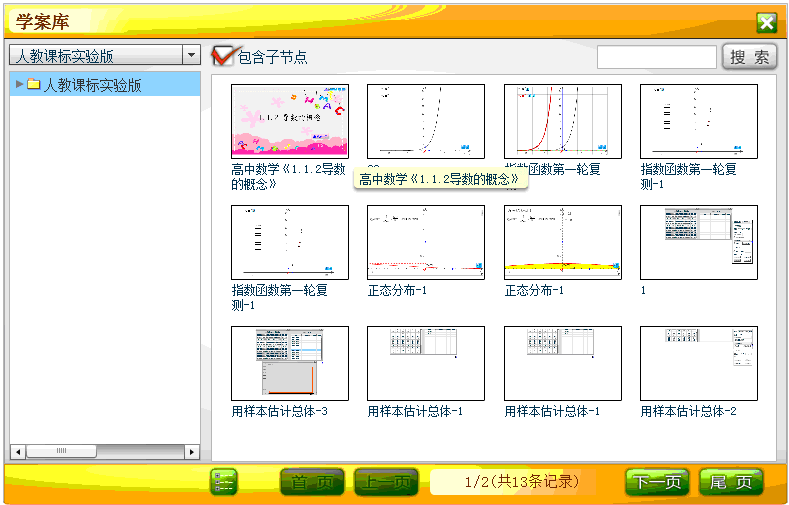789x505 pixels.
Task: Click the 搜索 button
Action: [x=749, y=57]
